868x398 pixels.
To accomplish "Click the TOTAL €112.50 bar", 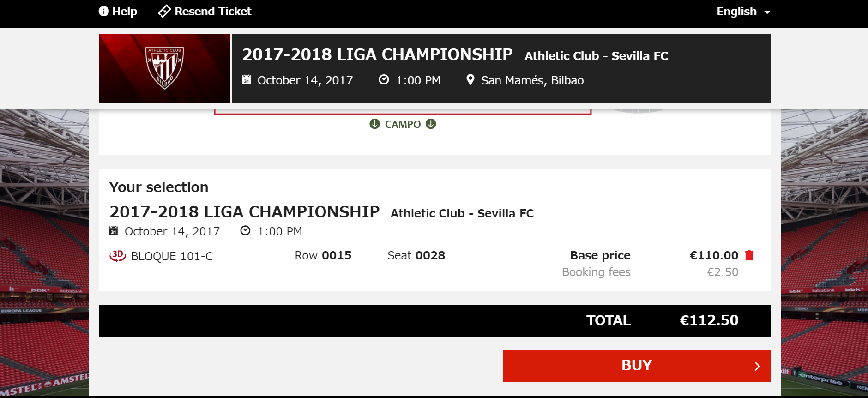I will (434, 320).
